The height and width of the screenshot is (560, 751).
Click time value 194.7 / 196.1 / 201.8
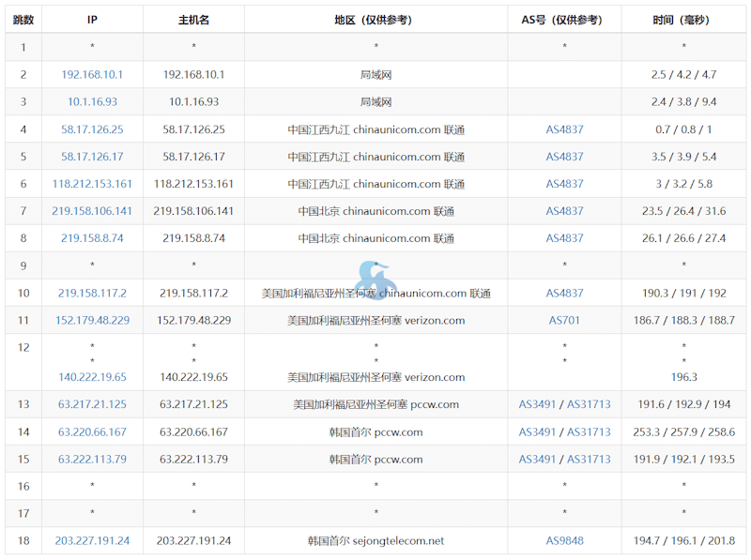point(683,541)
